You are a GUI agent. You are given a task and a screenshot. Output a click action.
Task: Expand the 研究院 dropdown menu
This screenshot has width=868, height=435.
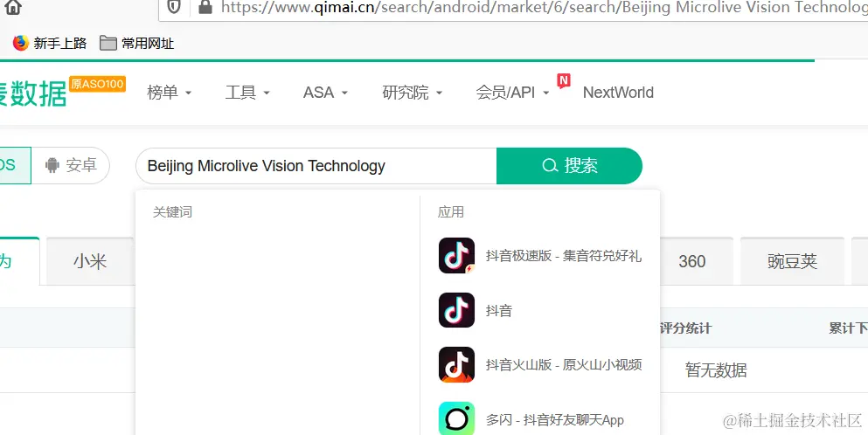point(413,93)
